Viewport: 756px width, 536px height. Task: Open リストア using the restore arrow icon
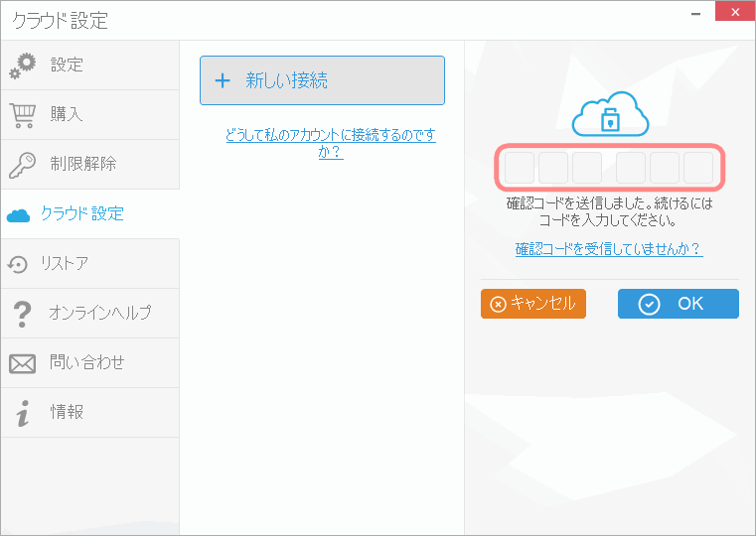(x=18, y=264)
